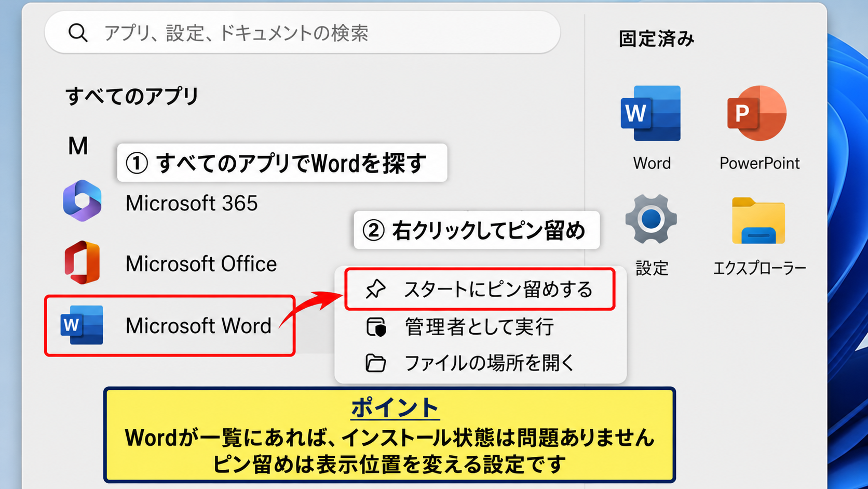Viewport: 868px width, 489px height.
Task: Click the pin icon in context menu
Action: [375, 289]
